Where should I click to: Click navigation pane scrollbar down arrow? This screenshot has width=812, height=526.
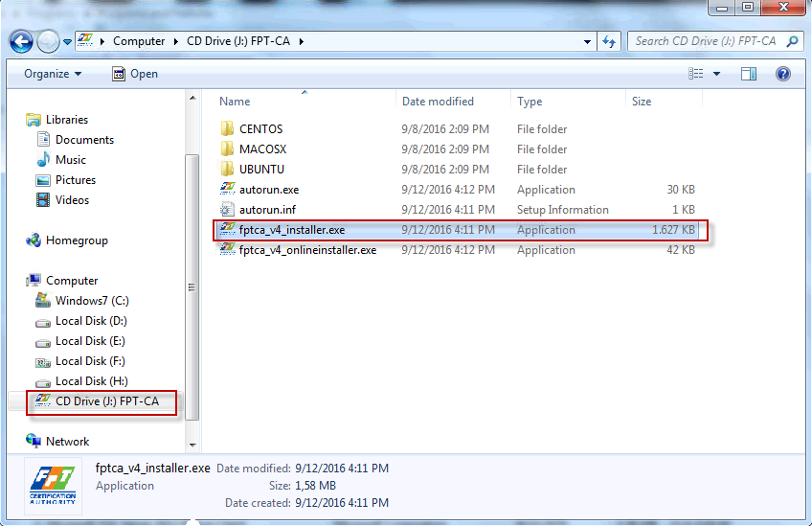[x=192, y=446]
